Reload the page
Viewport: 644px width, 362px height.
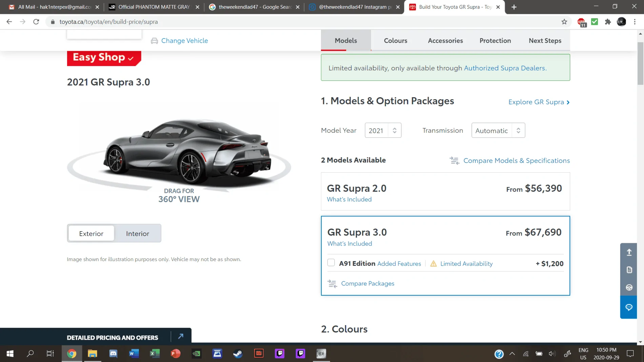click(x=36, y=22)
